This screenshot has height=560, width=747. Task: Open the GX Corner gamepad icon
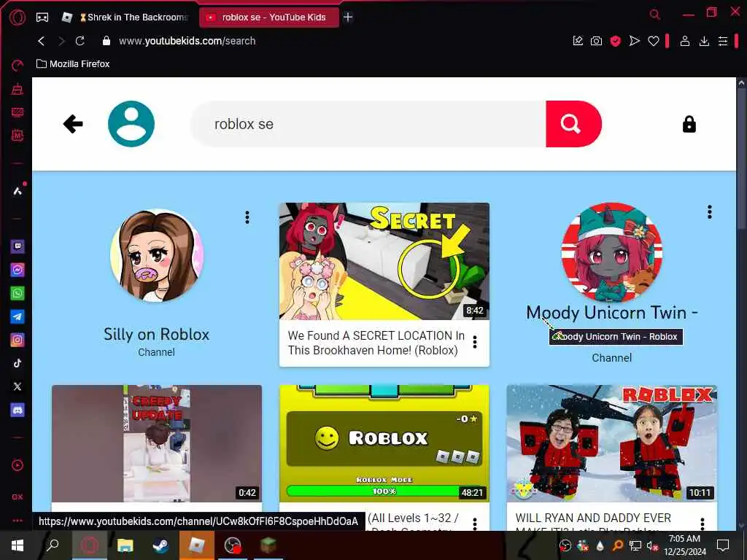42,17
